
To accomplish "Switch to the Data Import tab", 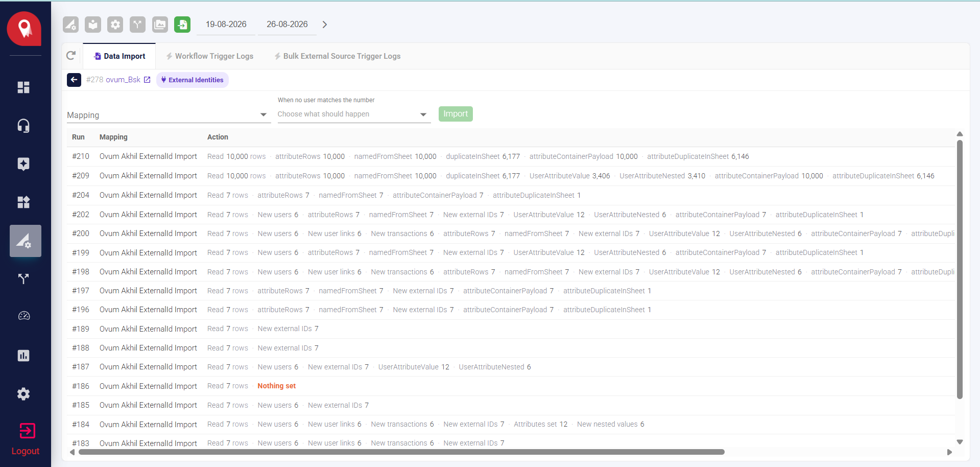I will pyautogui.click(x=119, y=56).
